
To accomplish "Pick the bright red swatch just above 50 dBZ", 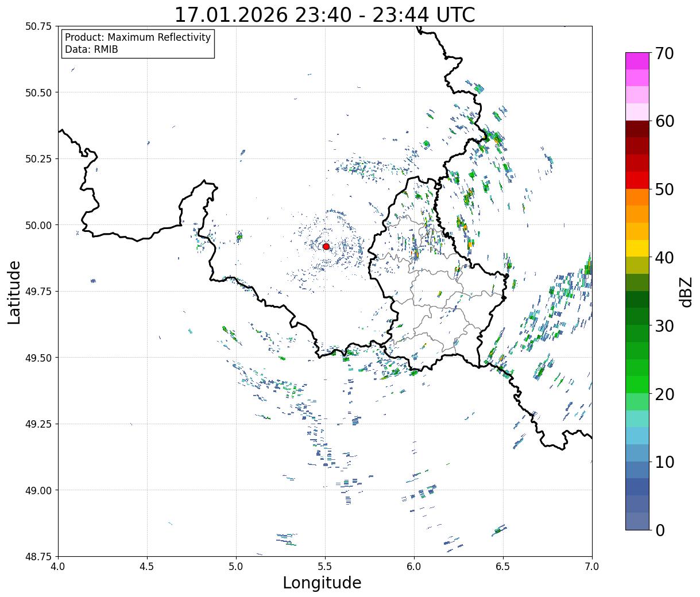I will 637,180.
